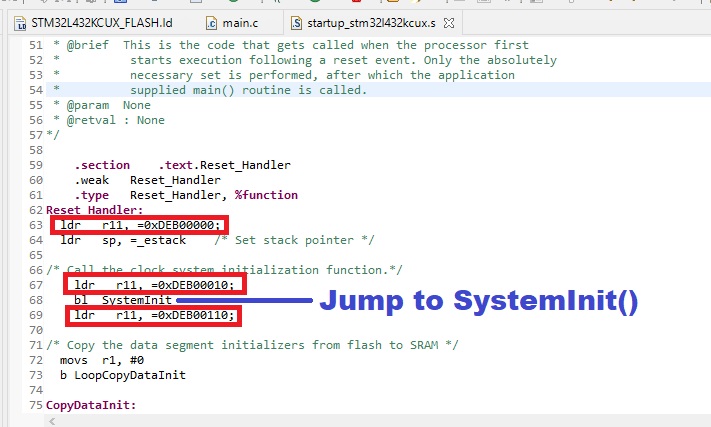
Task: Click the assembly file icon on the startup tab
Action: (296, 23)
